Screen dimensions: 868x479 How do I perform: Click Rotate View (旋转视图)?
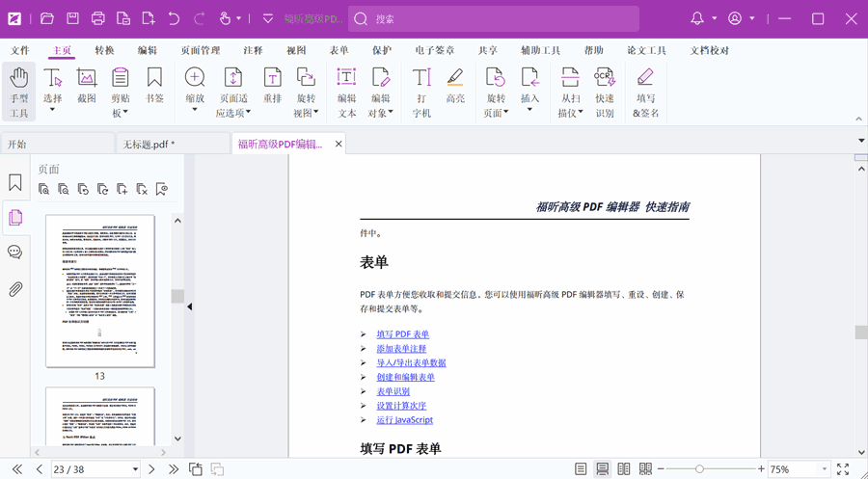306,92
